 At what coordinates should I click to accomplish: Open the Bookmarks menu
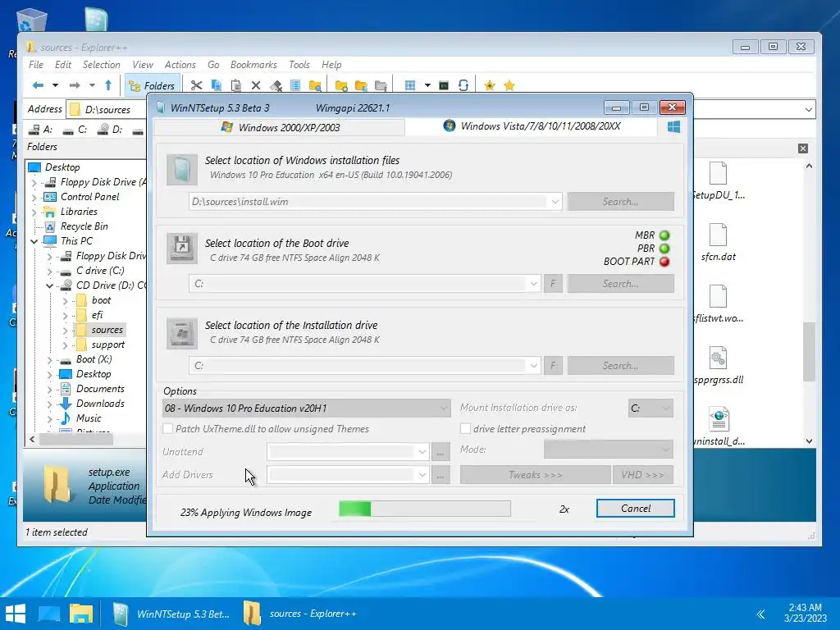[x=253, y=64]
